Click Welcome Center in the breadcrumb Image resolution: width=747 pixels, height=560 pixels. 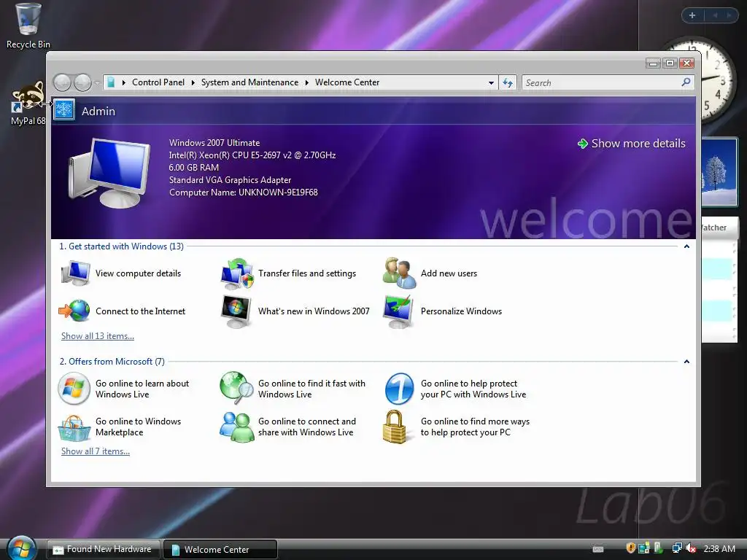347,82
